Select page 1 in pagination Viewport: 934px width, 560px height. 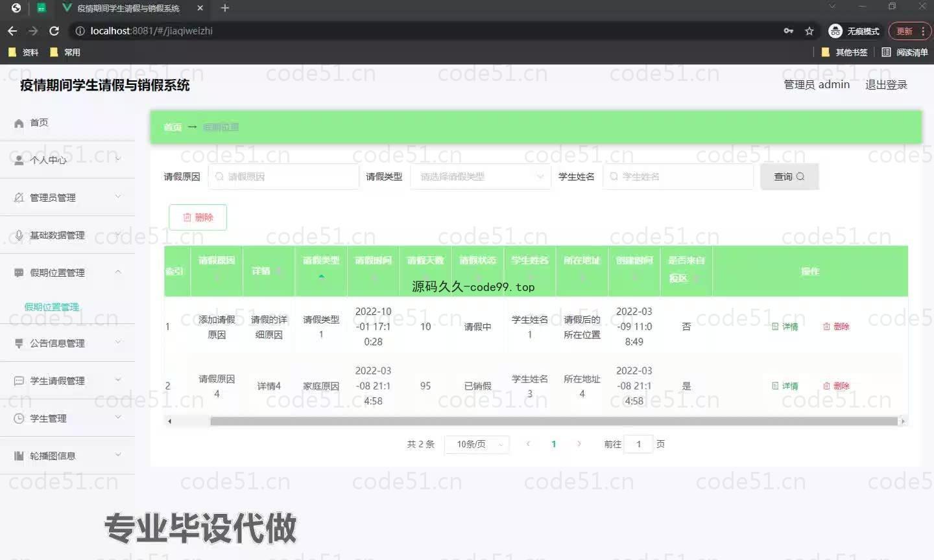click(553, 444)
